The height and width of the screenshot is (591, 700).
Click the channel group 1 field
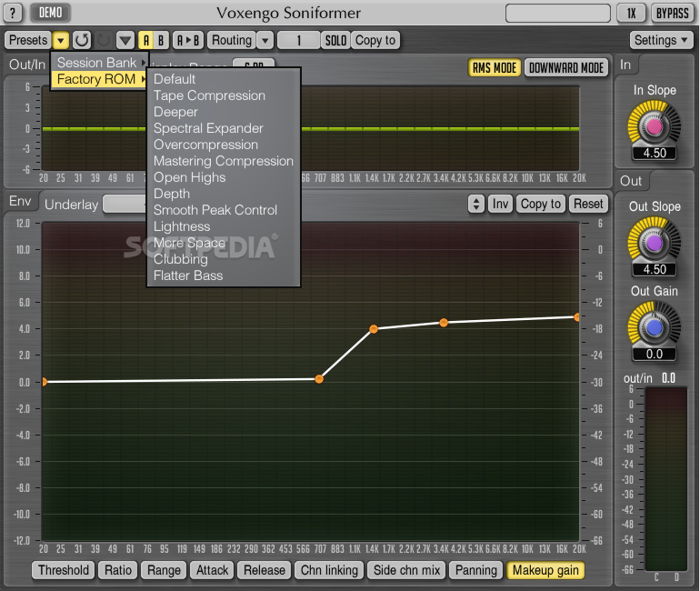pos(299,40)
